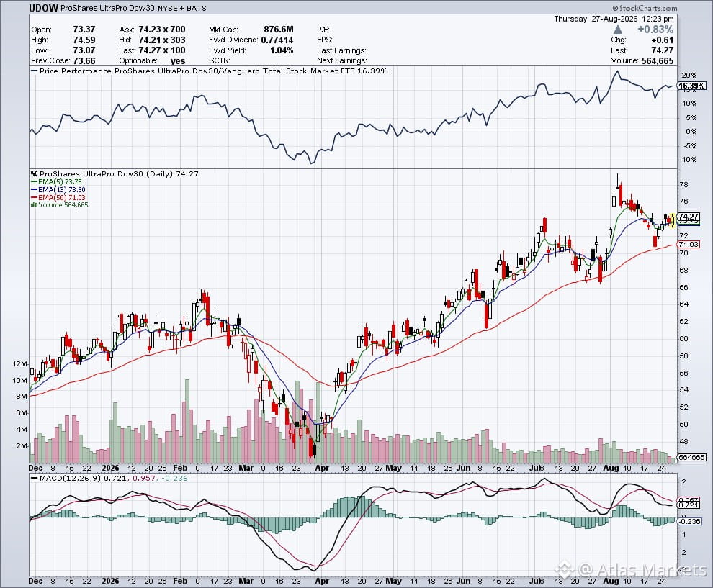Select the header Volume value 564,665
Viewport: 713px width, 588px height.
(x=658, y=61)
